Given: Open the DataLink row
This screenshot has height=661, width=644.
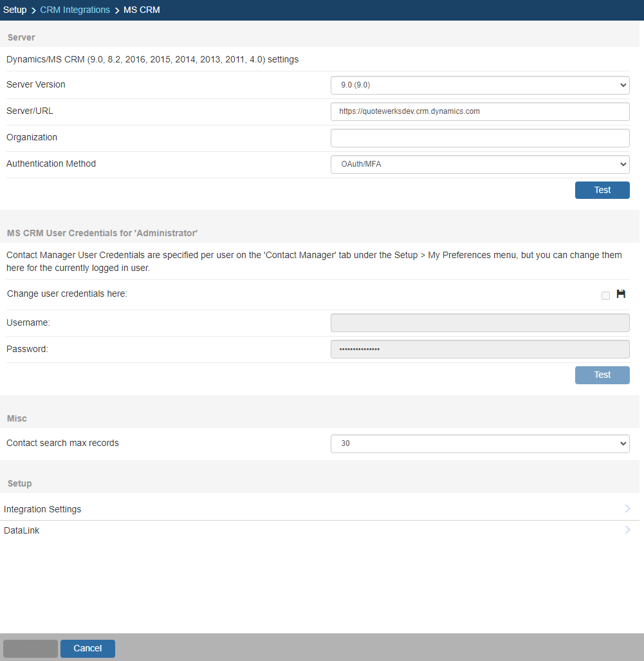Looking at the screenshot, I should pyautogui.click(x=320, y=531).
